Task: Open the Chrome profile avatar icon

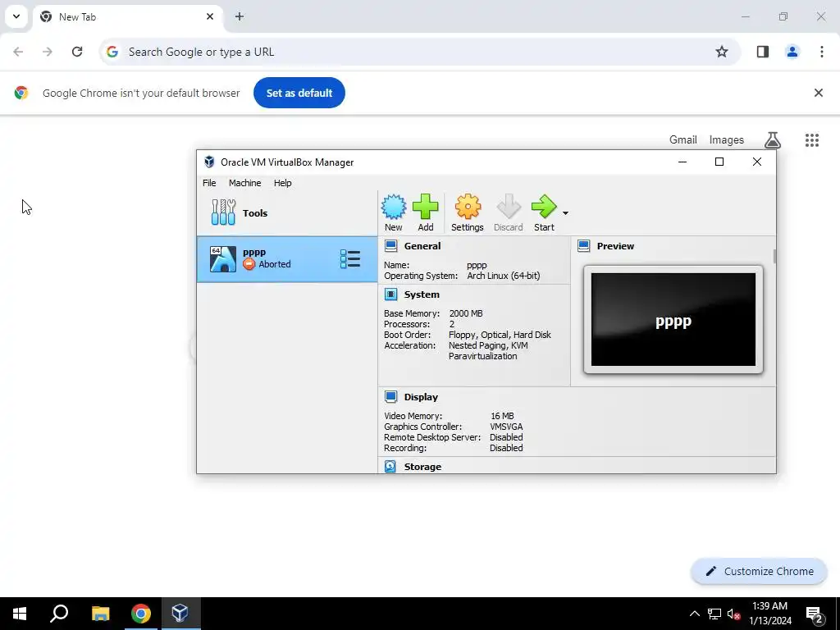Action: [792, 52]
